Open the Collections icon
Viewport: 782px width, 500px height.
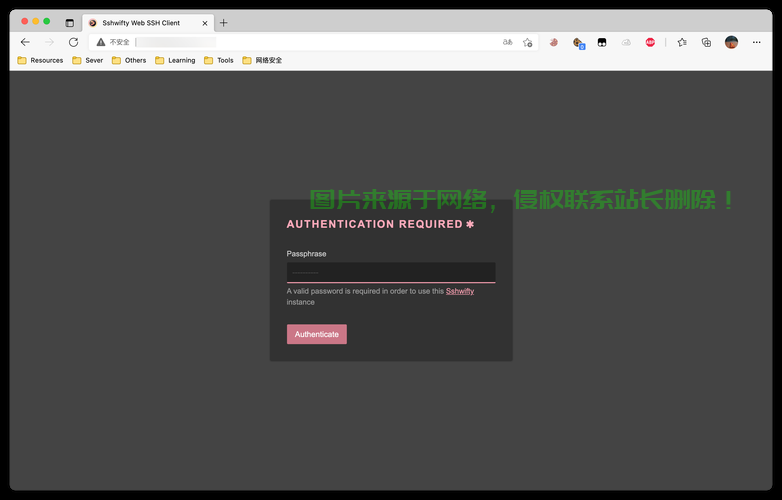(706, 42)
